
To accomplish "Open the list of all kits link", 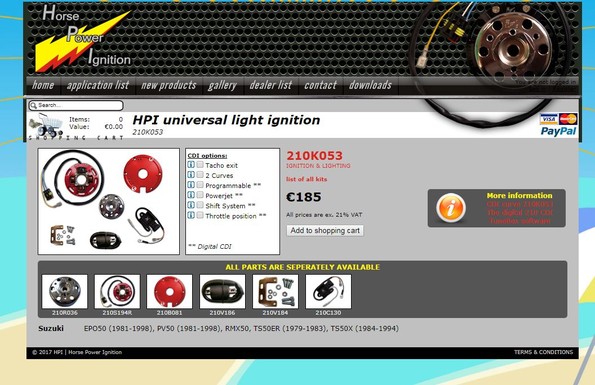I will [x=307, y=179].
